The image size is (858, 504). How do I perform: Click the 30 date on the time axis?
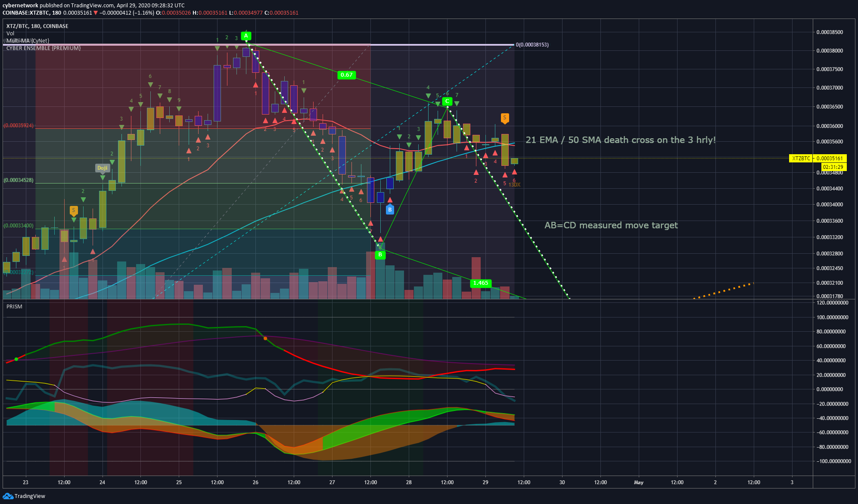(x=562, y=482)
